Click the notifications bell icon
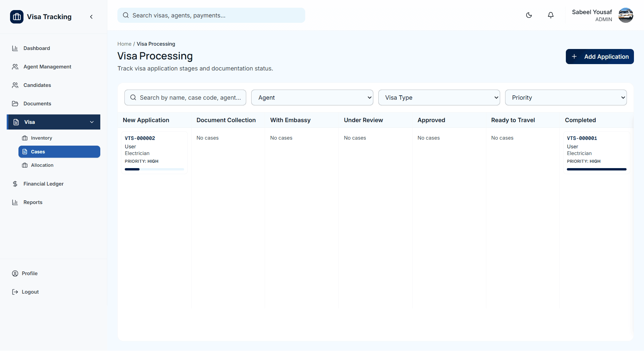This screenshot has height=351, width=644. 551,15
